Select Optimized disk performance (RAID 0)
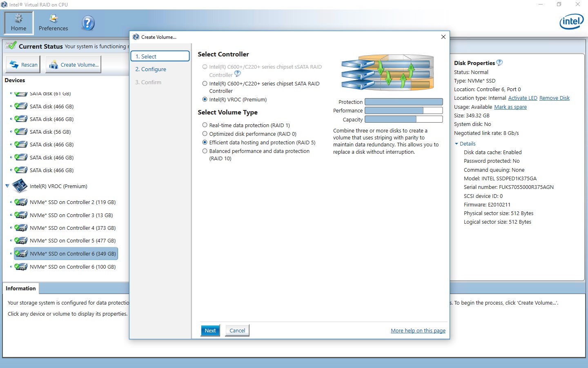The height and width of the screenshot is (368, 588). (x=205, y=134)
